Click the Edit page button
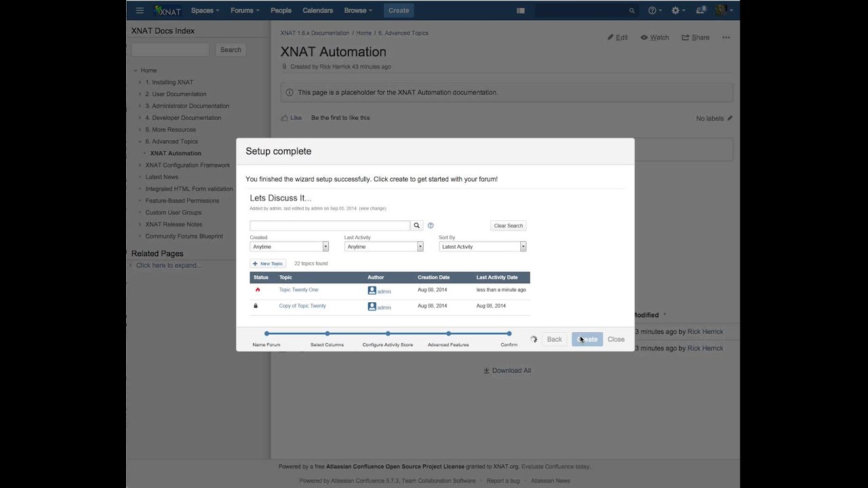 (x=617, y=37)
